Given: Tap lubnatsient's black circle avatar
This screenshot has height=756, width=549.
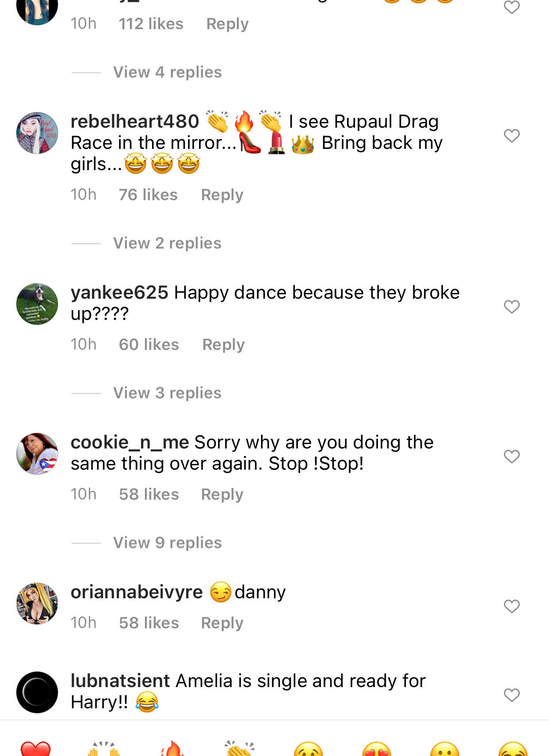Looking at the screenshot, I should (x=37, y=692).
